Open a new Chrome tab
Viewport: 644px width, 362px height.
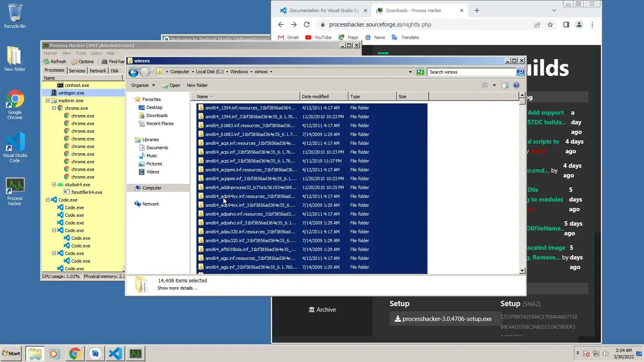click(x=477, y=10)
